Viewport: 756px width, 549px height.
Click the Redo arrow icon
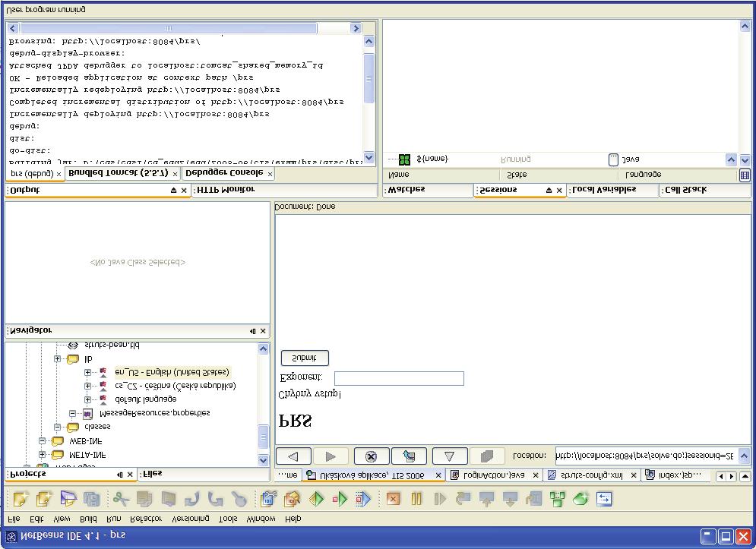(216, 498)
